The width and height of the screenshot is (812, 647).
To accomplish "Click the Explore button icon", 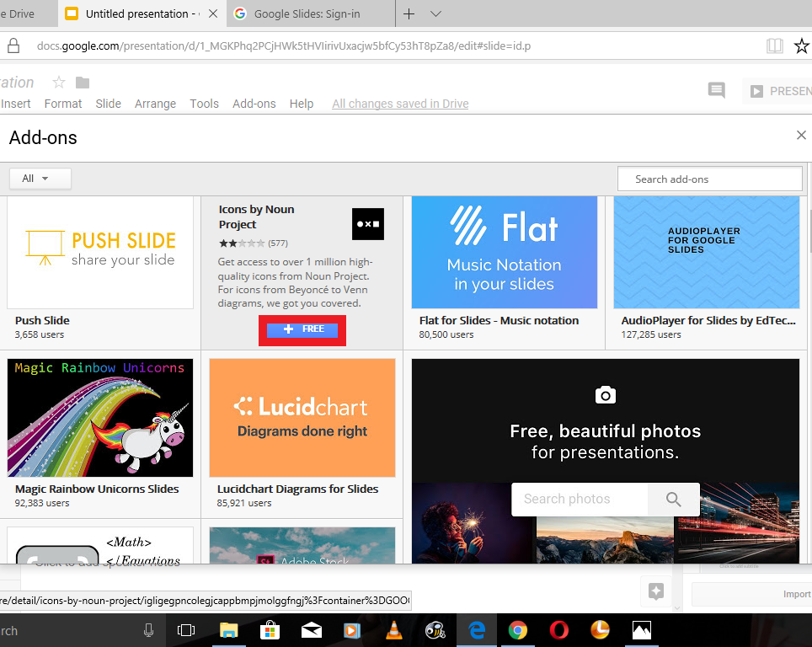I will pos(655,591).
